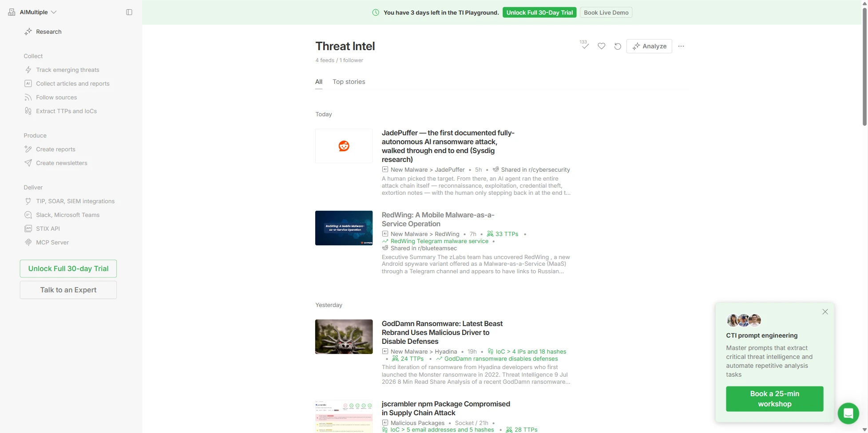The width and height of the screenshot is (868, 433).
Task: Click the sidebar Unlock Full 30-day Trial button
Action: pyautogui.click(x=68, y=268)
